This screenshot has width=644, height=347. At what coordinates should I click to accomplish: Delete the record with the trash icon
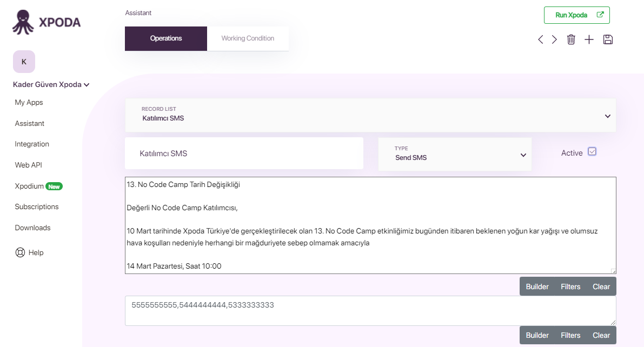coord(571,39)
